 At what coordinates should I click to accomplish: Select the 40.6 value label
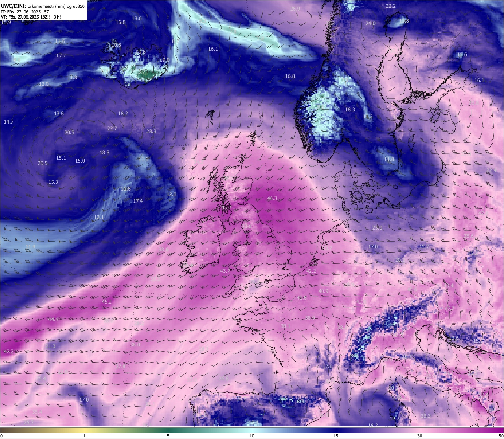pyautogui.click(x=302, y=298)
